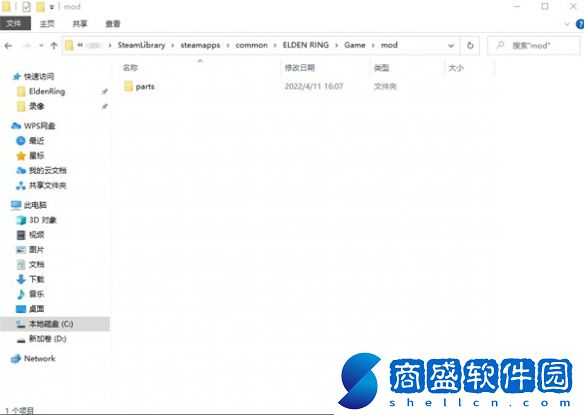The width and height of the screenshot is (584, 415).
Task: Click the parts date 2022/4/11 16:07
Action: coord(314,86)
